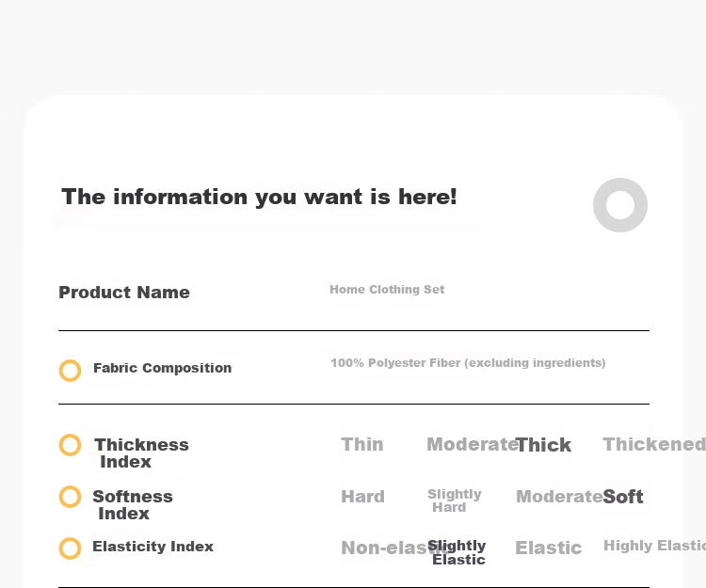Click the 'Thickness Index' label

[141, 453]
